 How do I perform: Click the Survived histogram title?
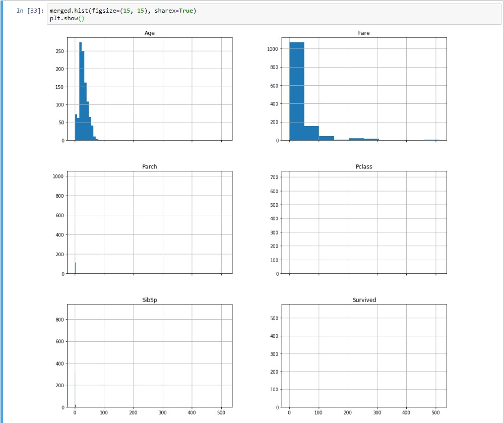(364, 300)
